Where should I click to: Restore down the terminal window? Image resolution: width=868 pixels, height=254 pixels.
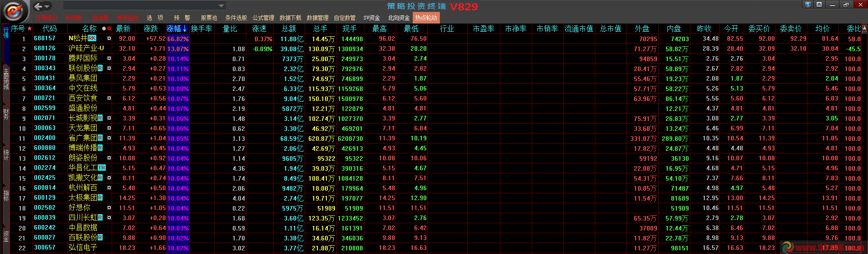846,5
